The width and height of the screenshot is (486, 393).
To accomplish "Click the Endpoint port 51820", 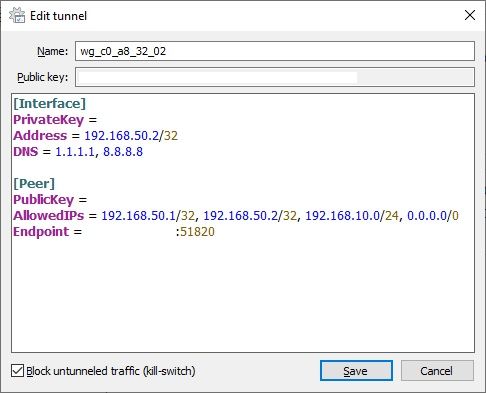I will (197, 232).
